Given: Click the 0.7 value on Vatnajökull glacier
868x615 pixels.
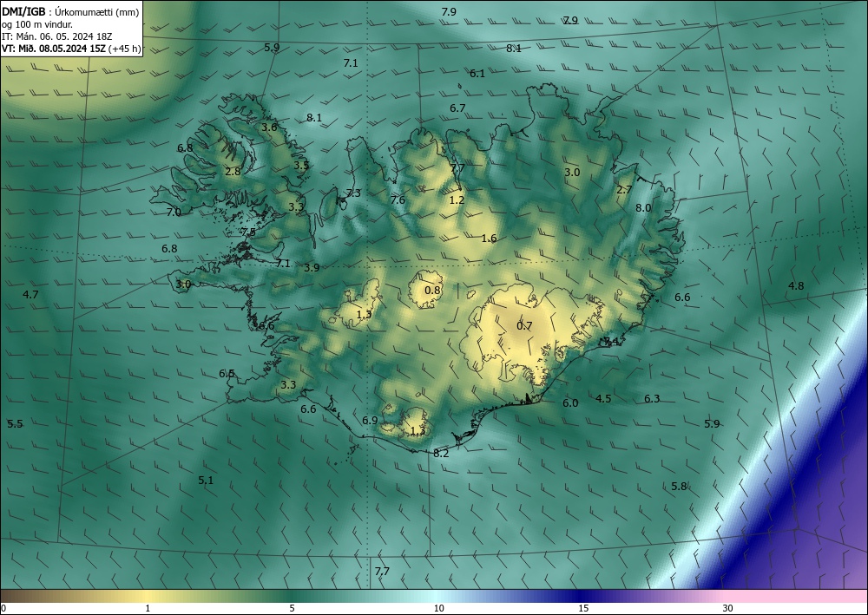Looking at the screenshot, I should tap(524, 326).
